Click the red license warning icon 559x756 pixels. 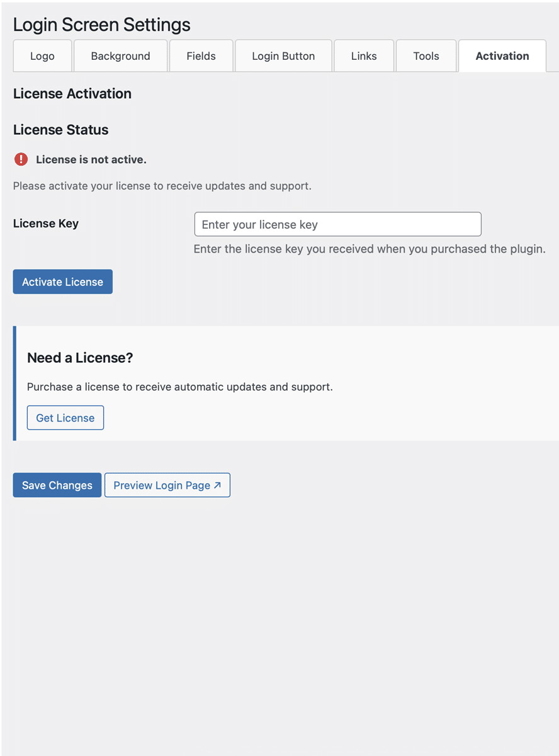21,159
